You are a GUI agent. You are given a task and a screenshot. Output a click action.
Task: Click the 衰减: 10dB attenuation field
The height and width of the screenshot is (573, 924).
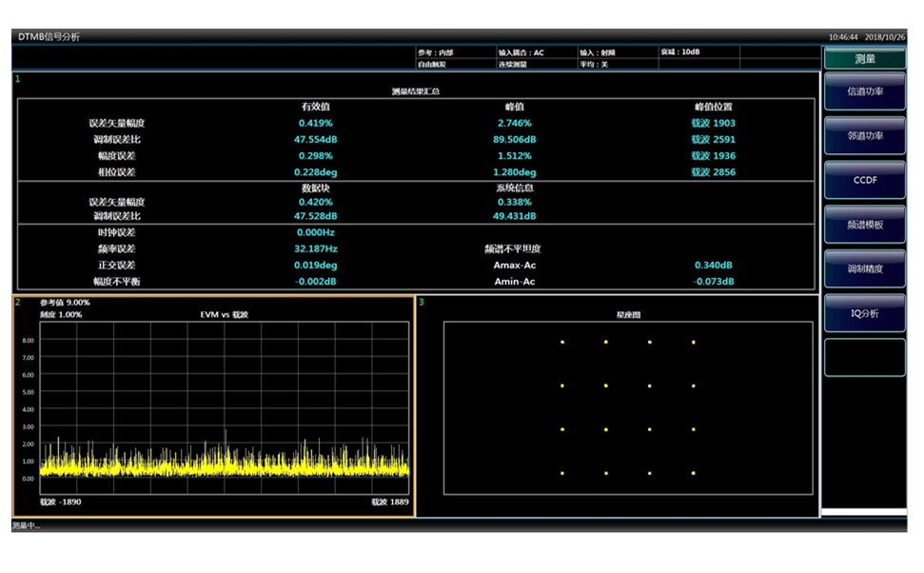coord(698,52)
